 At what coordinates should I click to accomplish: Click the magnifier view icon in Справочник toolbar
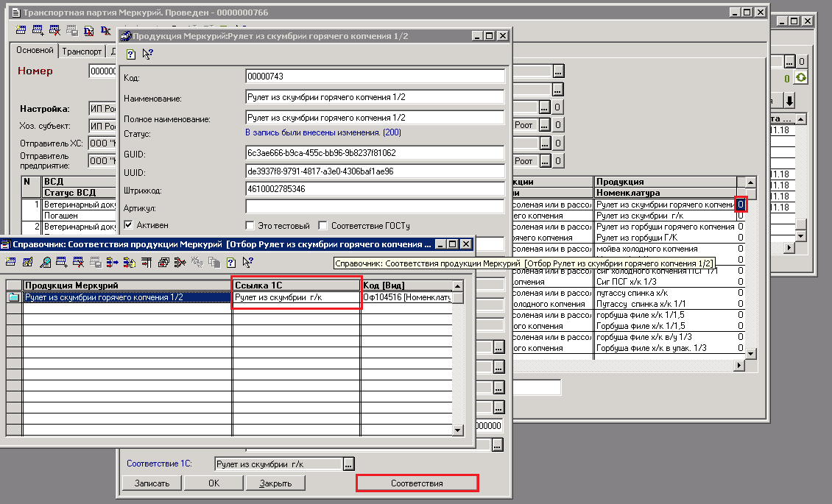click(x=46, y=262)
